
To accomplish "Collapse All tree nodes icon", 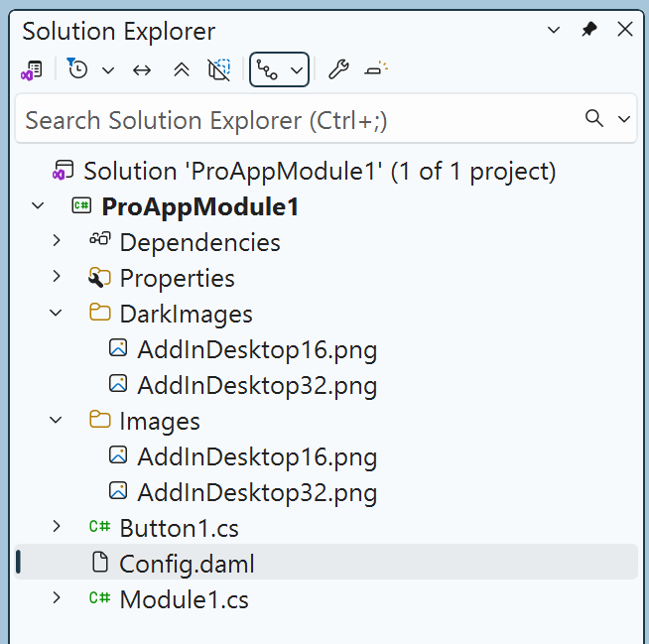I will (x=182, y=69).
